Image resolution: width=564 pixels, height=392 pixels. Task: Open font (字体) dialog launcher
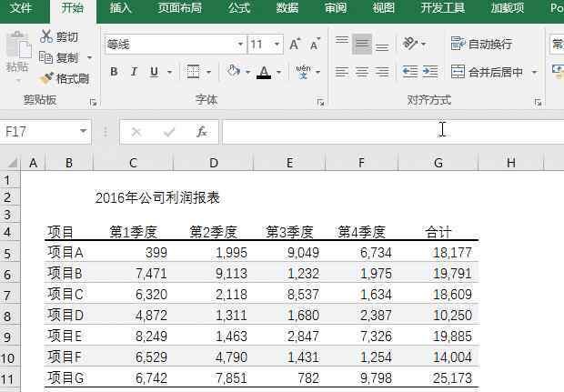tap(321, 103)
